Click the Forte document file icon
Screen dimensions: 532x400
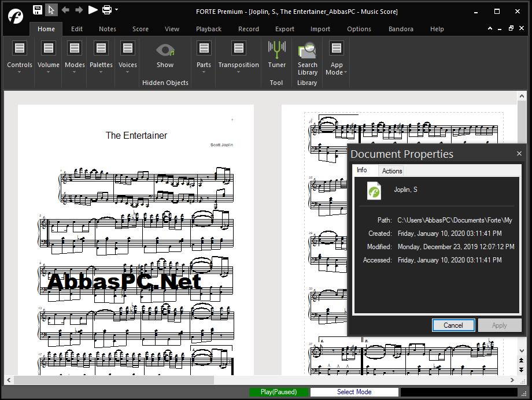[x=374, y=191]
